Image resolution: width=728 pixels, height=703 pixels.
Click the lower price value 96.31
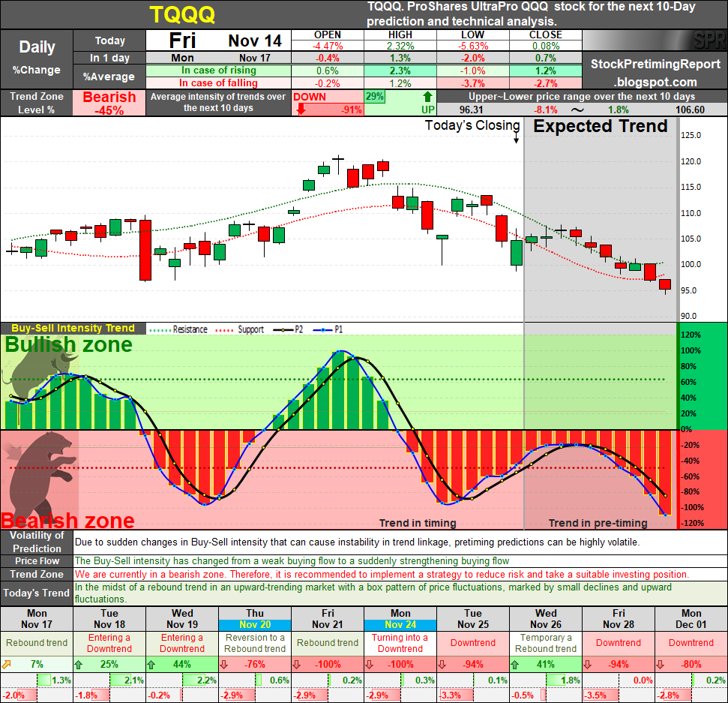pos(472,110)
